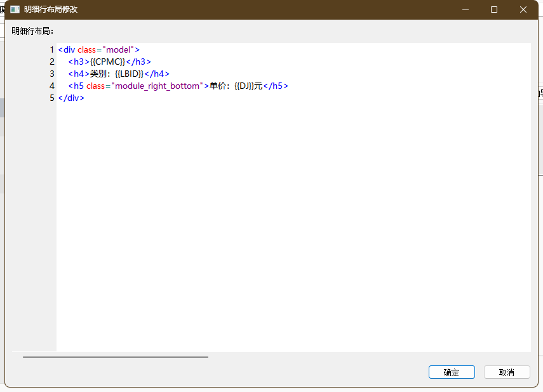Minimize the 明细行布局修改 dialog
The height and width of the screenshot is (392, 543).
coord(466,10)
